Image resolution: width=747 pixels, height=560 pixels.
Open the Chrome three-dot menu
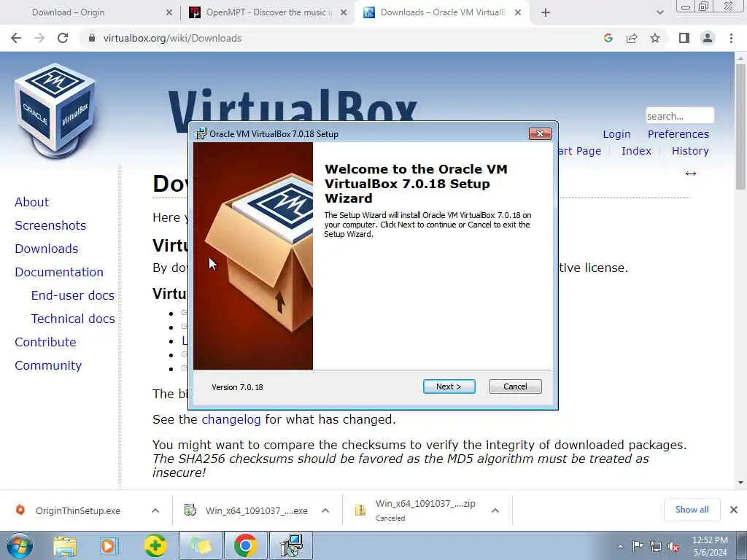[x=731, y=38]
